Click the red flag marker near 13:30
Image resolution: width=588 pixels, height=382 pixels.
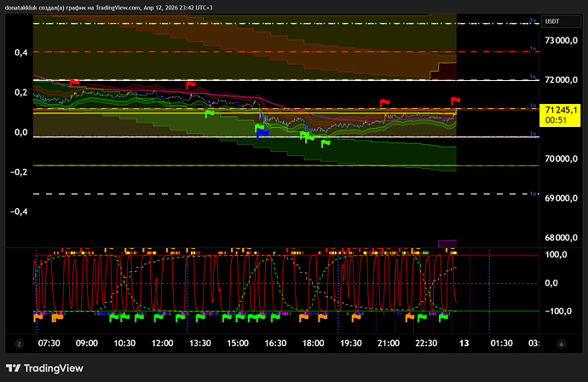(191, 84)
